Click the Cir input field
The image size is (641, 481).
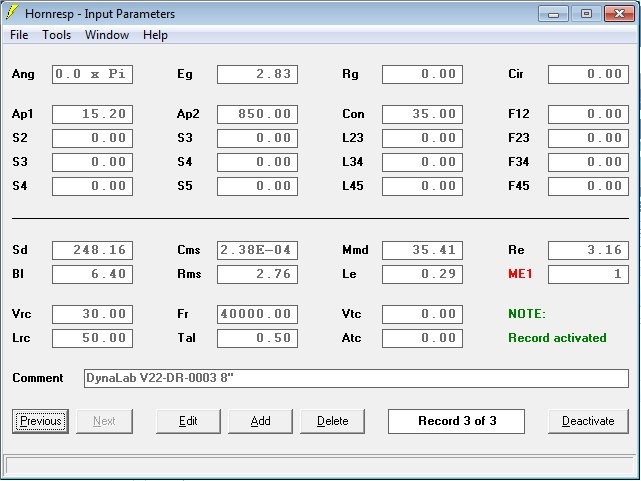[588, 74]
